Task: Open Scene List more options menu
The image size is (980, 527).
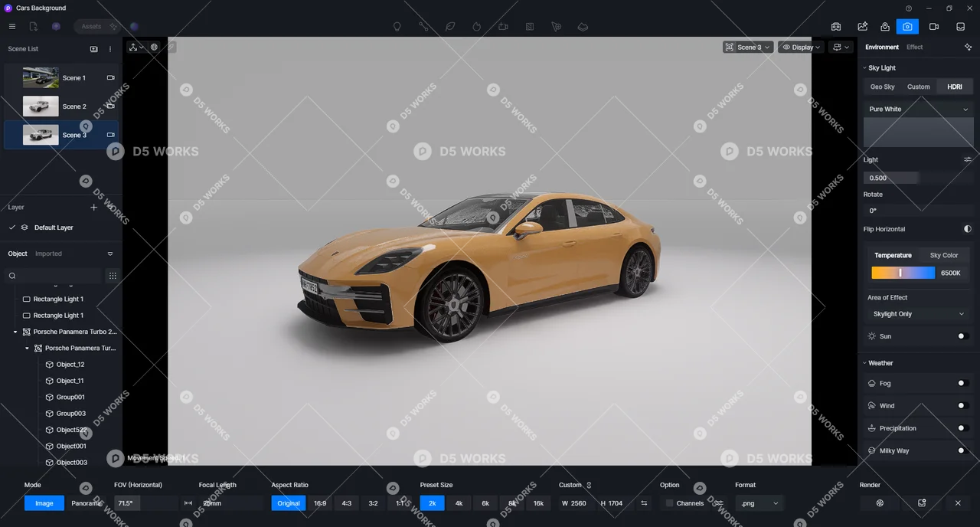Action: point(110,49)
